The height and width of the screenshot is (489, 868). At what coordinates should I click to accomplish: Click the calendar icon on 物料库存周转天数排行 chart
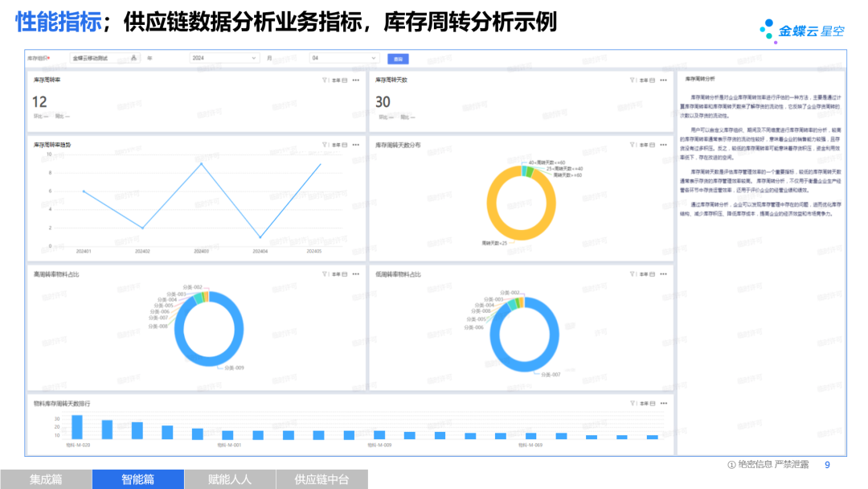click(652, 404)
